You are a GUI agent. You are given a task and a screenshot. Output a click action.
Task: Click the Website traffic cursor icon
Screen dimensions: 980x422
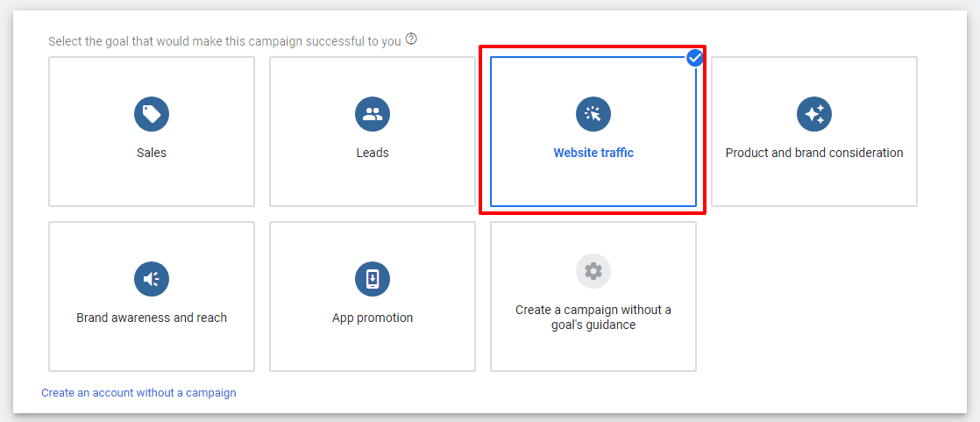pos(593,114)
